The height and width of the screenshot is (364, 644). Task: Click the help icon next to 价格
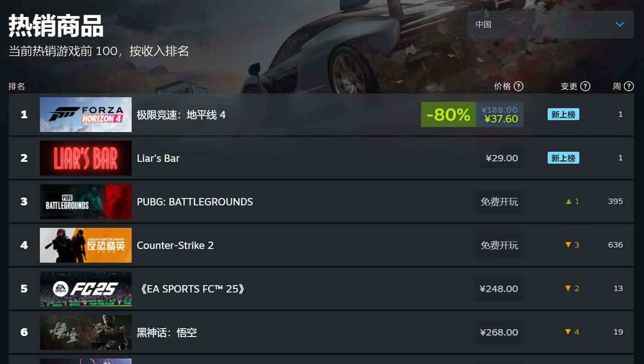coord(518,86)
